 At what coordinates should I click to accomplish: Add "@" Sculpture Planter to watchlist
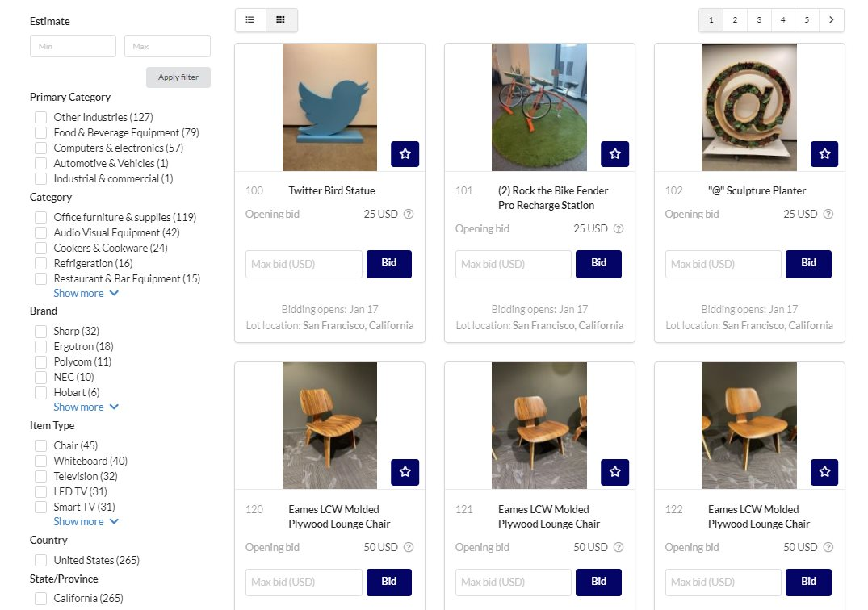tap(824, 153)
